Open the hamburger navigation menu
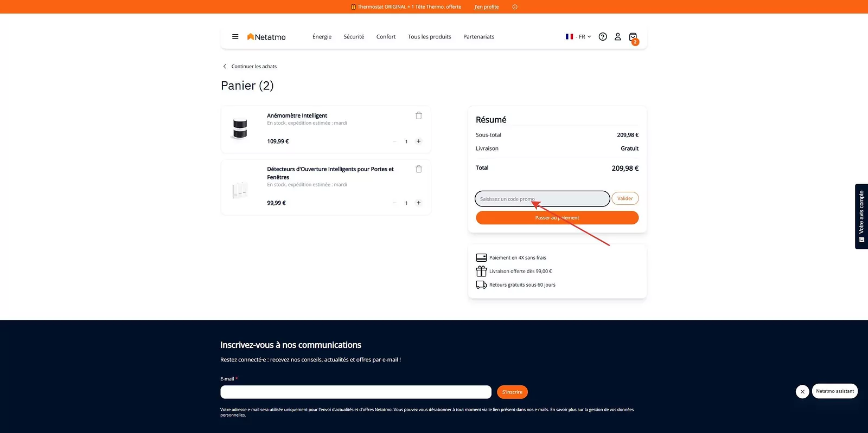Viewport: 868px width, 433px height. pos(235,37)
